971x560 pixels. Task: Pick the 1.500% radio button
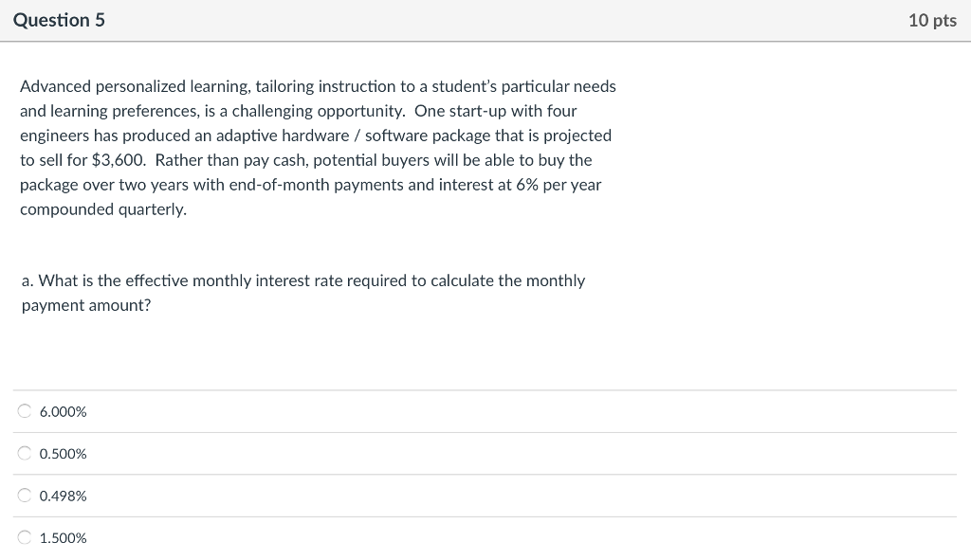tap(24, 537)
